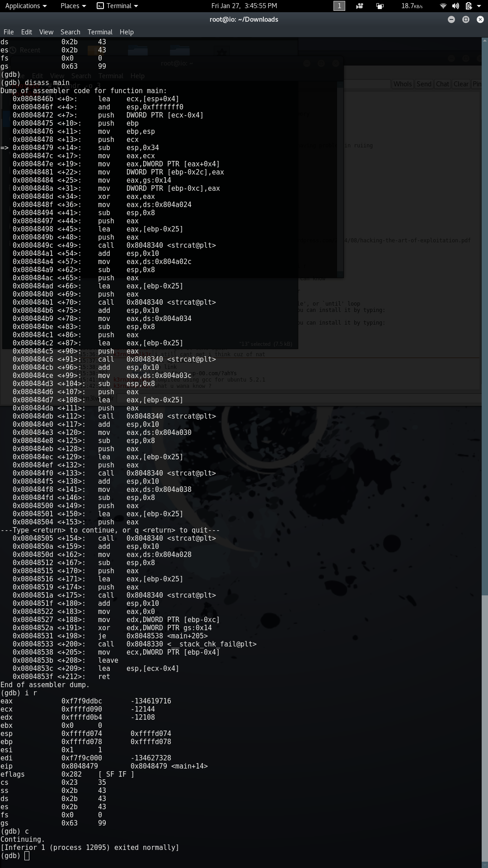
Task: Click the 18.7 KB/s network speed indicator
Action: click(412, 6)
